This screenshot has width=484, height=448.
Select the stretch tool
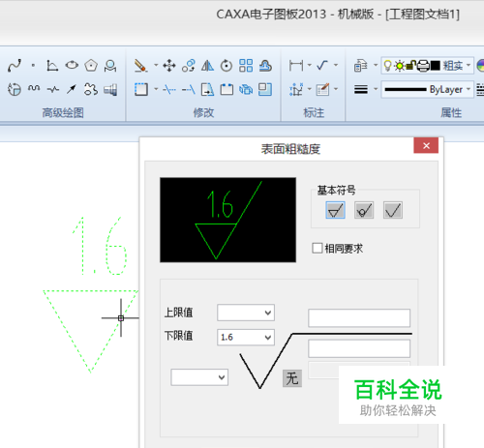[207, 89]
